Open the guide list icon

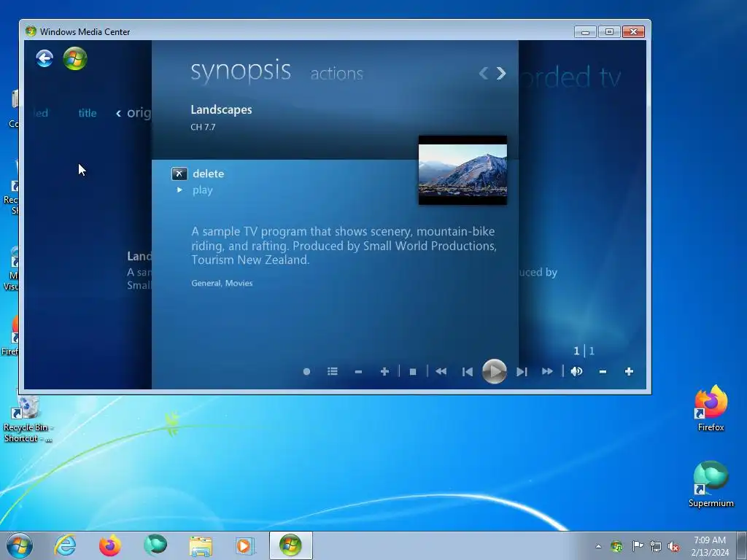pyautogui.click(x=333, y=371)
